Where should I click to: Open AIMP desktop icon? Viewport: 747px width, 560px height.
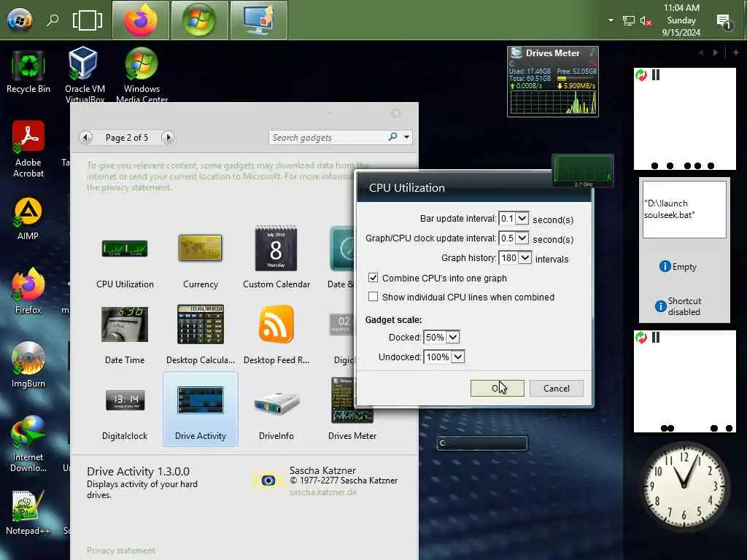pyautogui.click(x=28, y=219)
